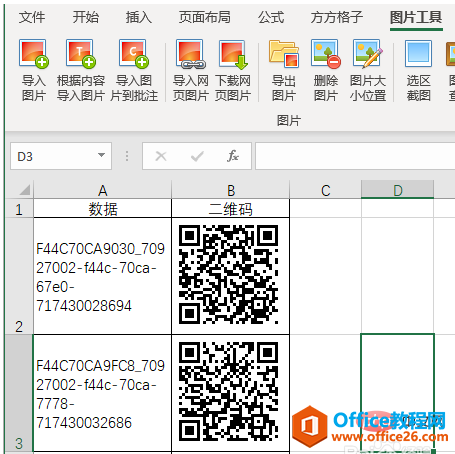
Task: Switch to the 方方格子 tab
Action: pyautogui.click(x=337, y=17)
